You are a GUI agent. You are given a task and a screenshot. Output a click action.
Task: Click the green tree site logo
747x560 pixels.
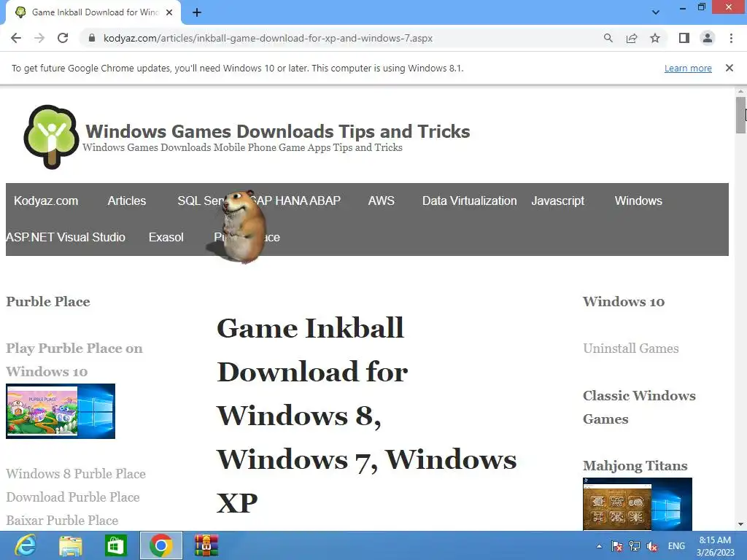pyautogui.click(x=52, y=136)
